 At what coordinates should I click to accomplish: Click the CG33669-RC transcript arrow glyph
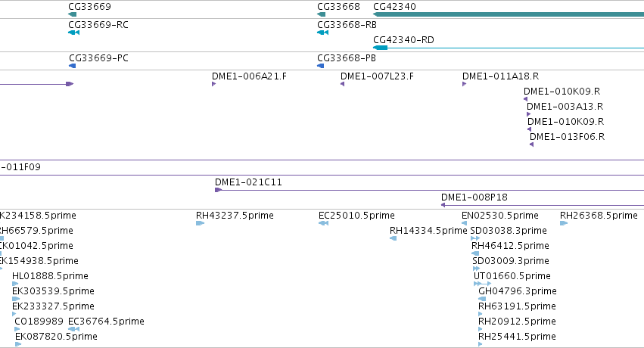pyautogui.click(x=74, y=33)
